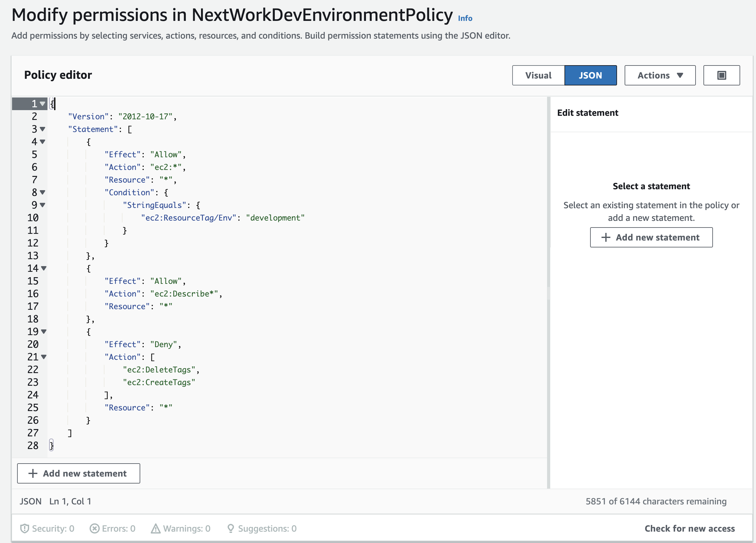Click the fullscreen editor square icon
The height and width of the screenshot is (543, 756).
pyautogui.click(x=721, y=75)
